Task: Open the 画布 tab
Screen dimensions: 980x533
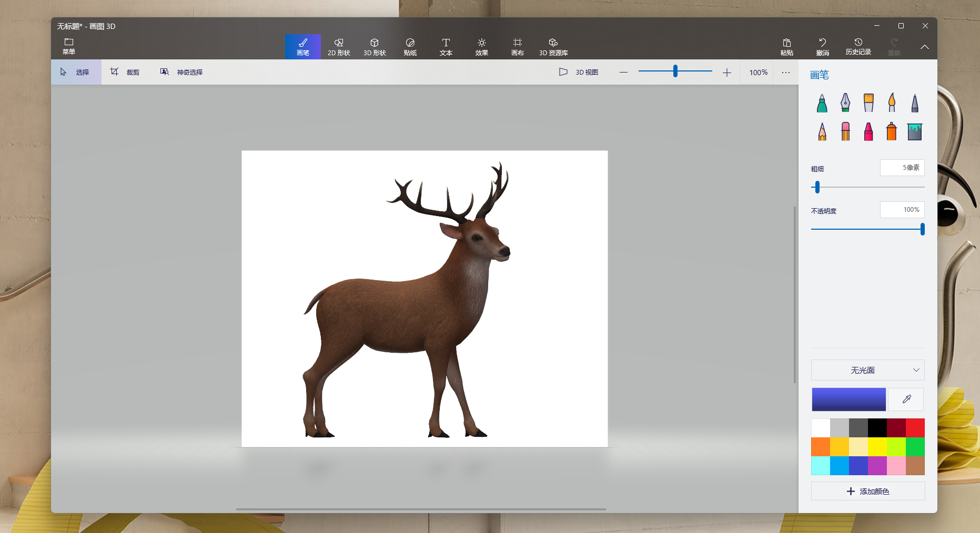Action: pos(518,47)
